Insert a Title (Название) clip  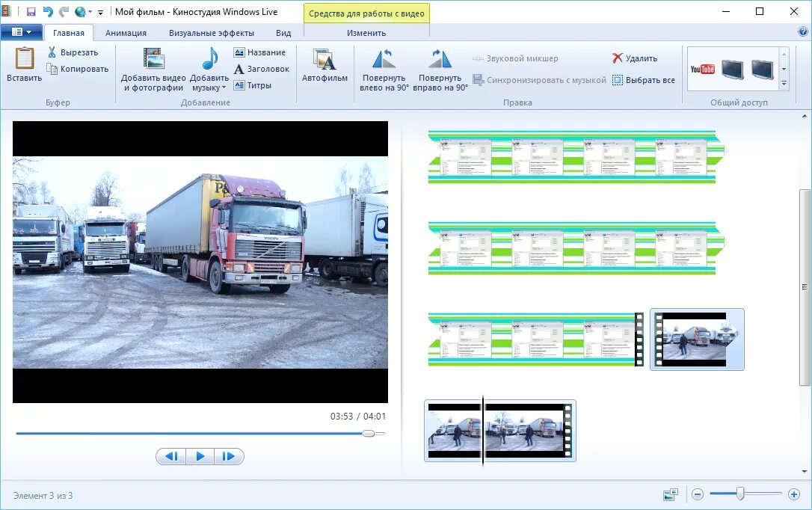pyautogui.click(x=259, y=52)
